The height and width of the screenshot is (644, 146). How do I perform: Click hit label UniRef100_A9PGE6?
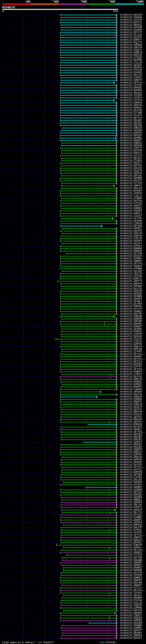coord(131,45)
